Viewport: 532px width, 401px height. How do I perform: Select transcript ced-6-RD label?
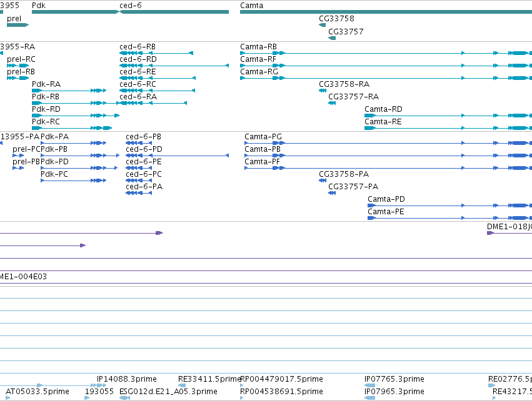coord(138,59)
